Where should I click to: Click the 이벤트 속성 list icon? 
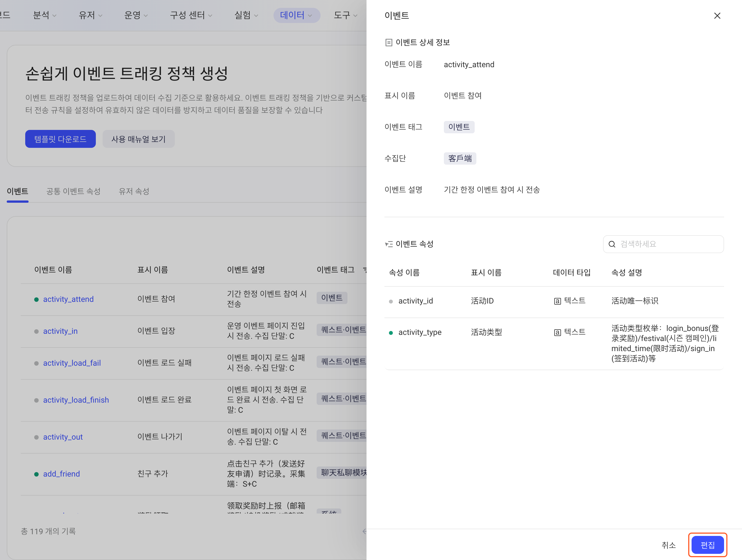click(x=388, y=244)
